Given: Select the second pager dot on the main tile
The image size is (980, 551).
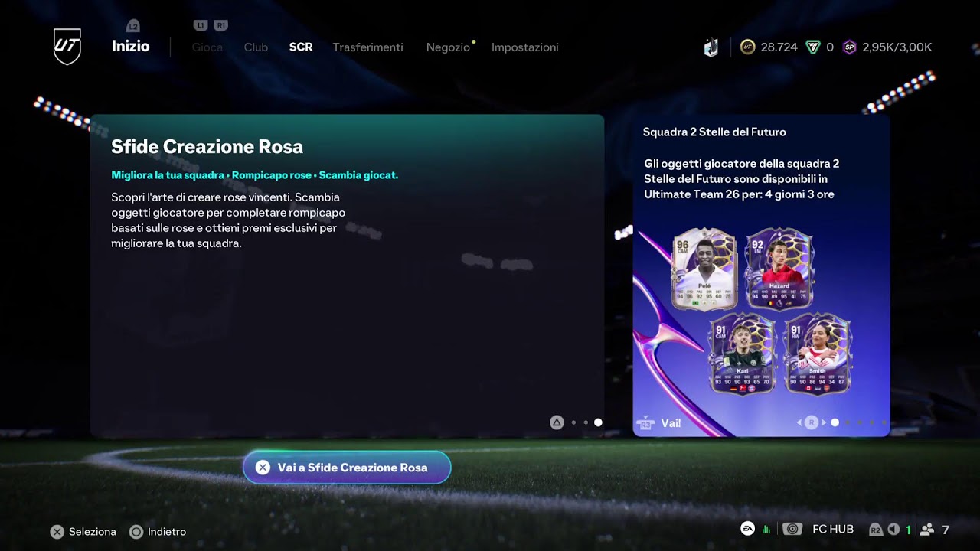Looking at the screenshot, I should click(586, 422).
